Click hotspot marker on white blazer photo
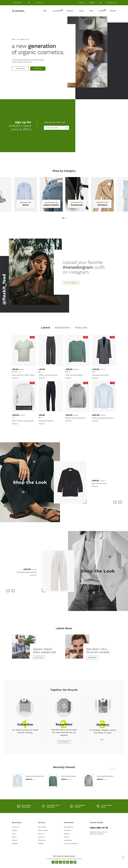Image resolution: width=128 pixels, height=868 pixels. click(x=109, y=557)
